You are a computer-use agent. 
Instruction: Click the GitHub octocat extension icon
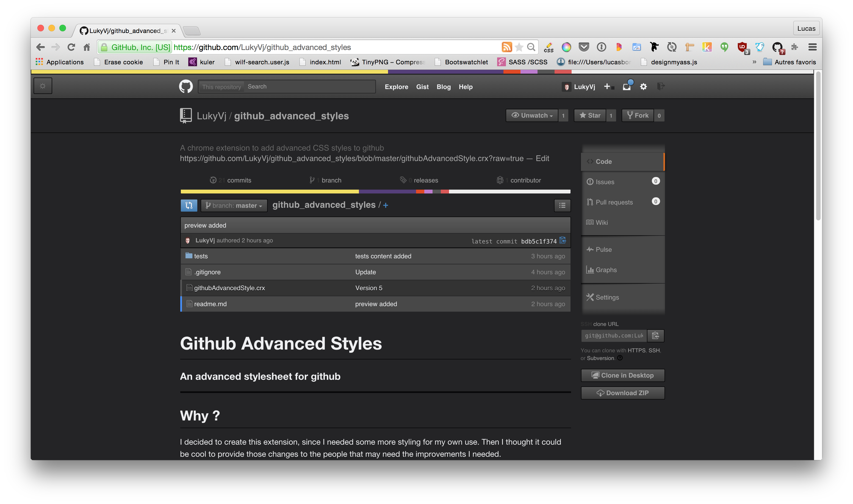click(x=778, y=48)
